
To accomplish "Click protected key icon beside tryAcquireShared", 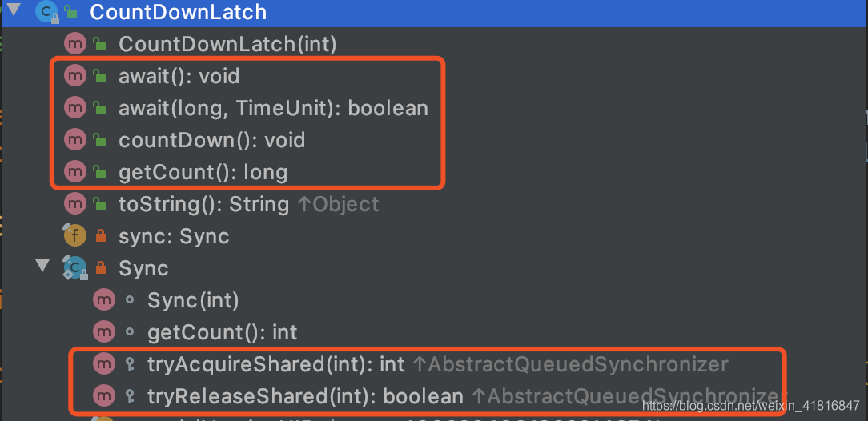I will [130, 364].
